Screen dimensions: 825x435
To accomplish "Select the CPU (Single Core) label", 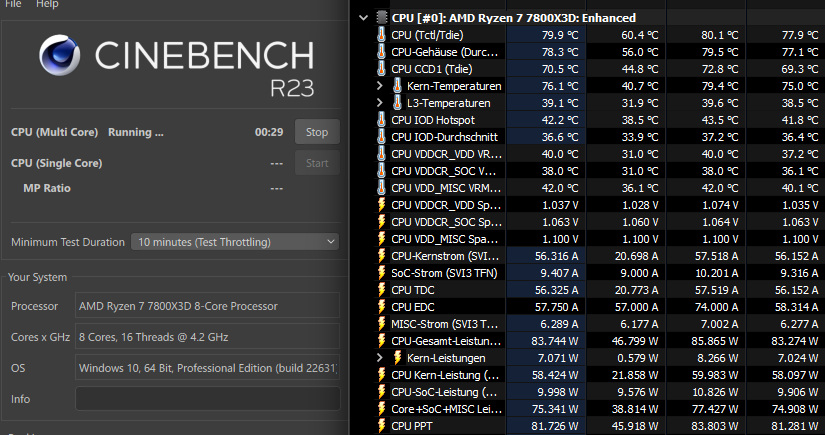I will (57, 163).
